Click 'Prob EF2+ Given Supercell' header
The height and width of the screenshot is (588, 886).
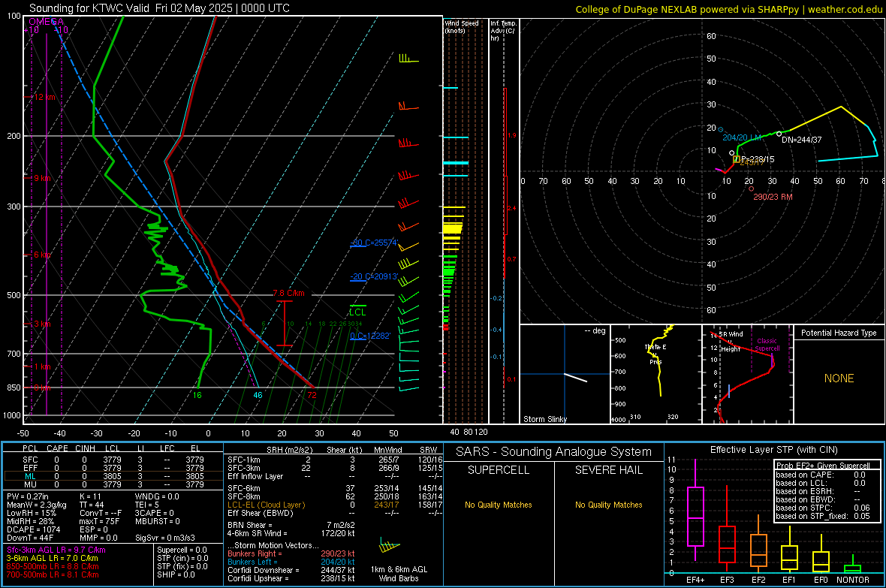coord(823,466)
